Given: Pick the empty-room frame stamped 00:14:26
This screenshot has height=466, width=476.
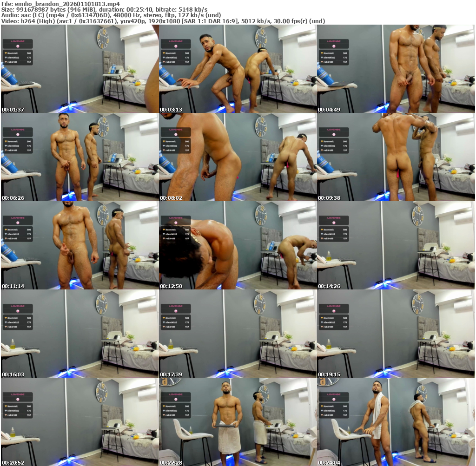Looking at the screenshot, I should (x=396, y=245).
